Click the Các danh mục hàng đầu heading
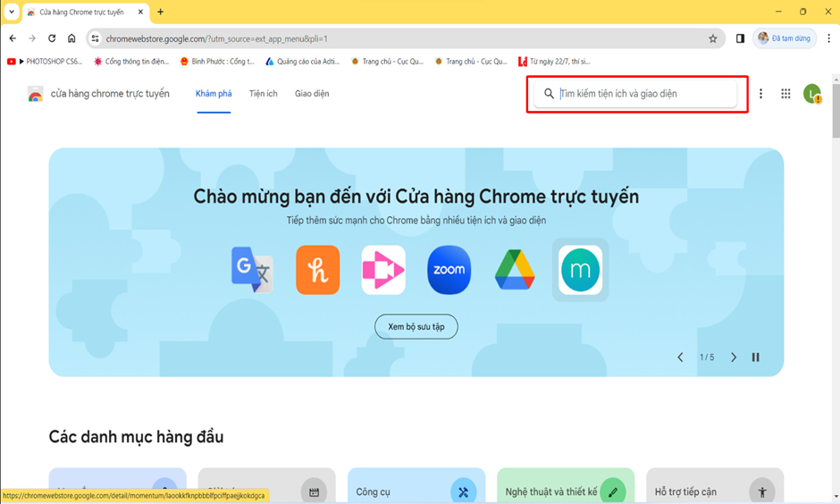This screenshot has width=840, height=504. point(136,437)
